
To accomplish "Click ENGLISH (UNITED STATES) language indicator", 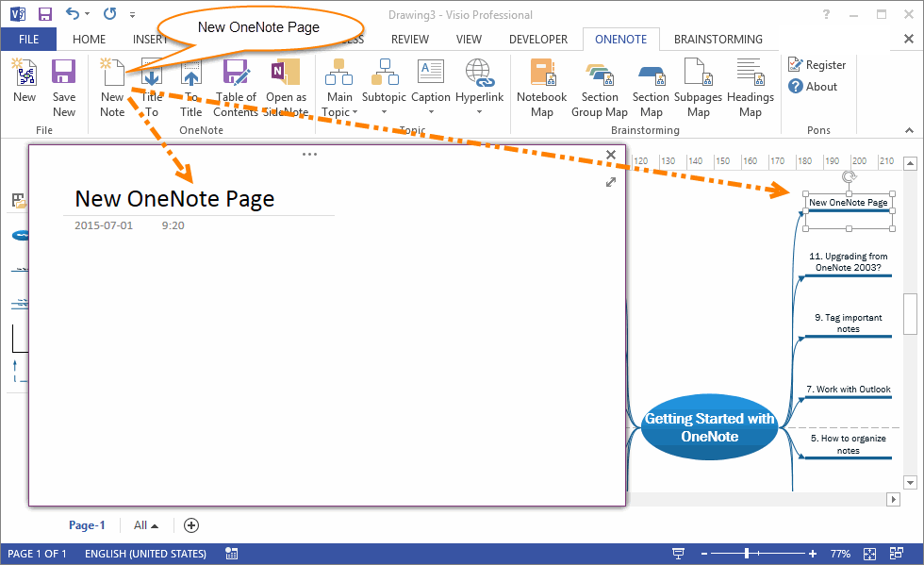I will [x=145, y=554].
